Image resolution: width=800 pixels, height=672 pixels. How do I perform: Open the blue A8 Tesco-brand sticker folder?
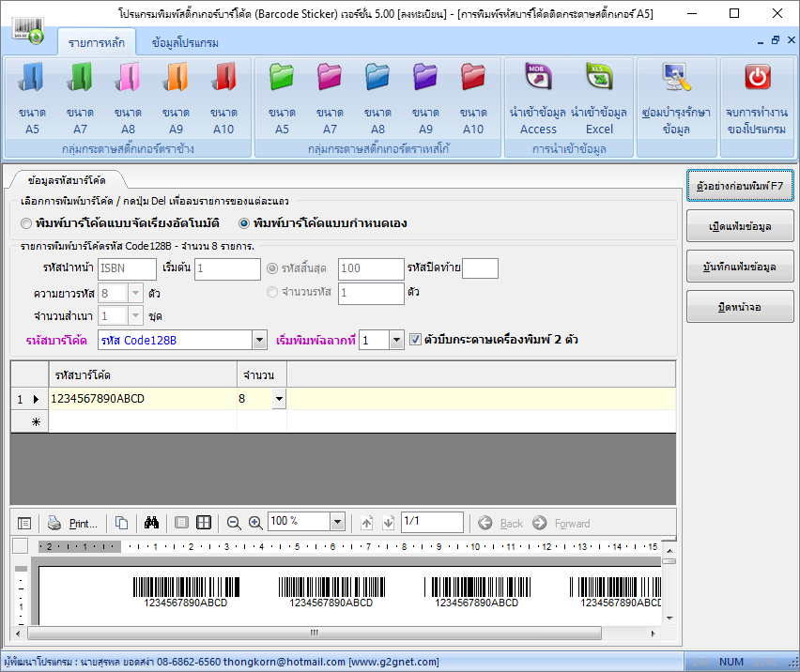pyautogui.click(x=378, y=98)
